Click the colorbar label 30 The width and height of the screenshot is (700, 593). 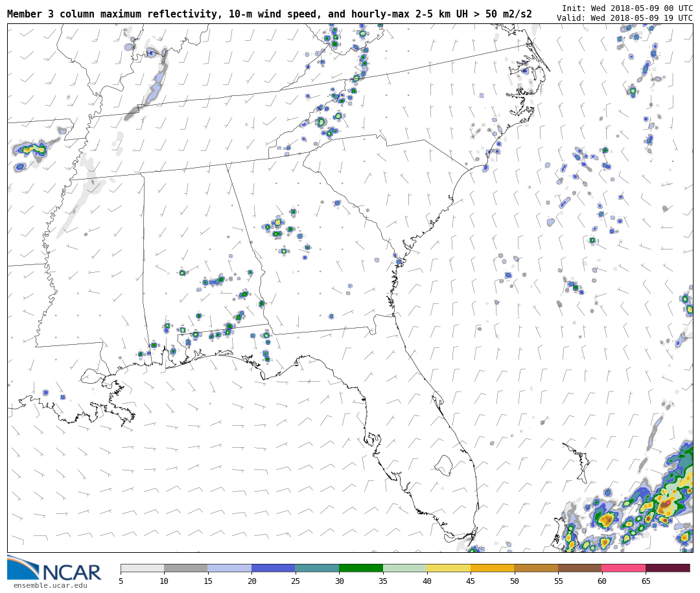click(x=339, y=581)
